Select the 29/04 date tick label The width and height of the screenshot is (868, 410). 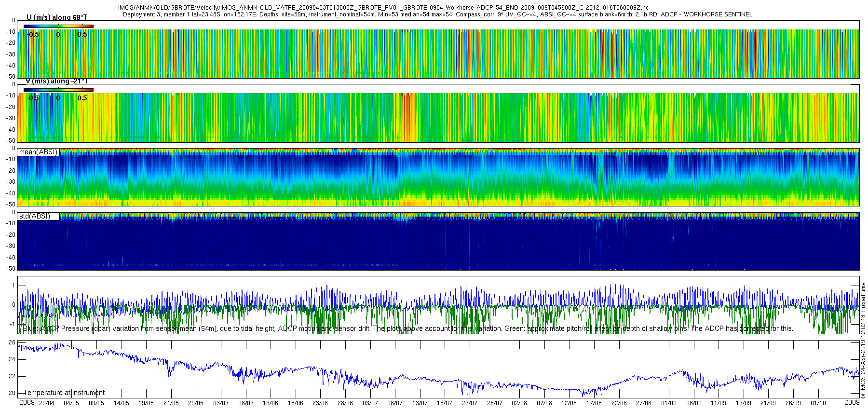tap(47, 403)
